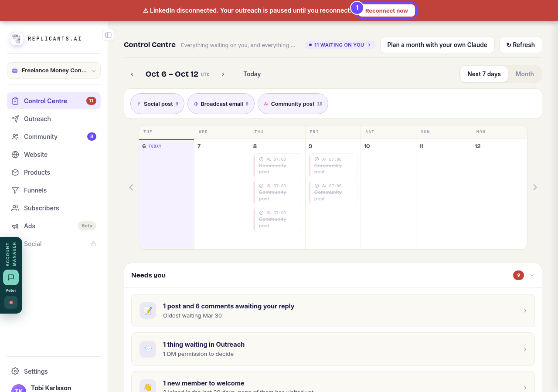Open the account manager chat icon
The height and width of the screenshot is (392, 558).
11,277
